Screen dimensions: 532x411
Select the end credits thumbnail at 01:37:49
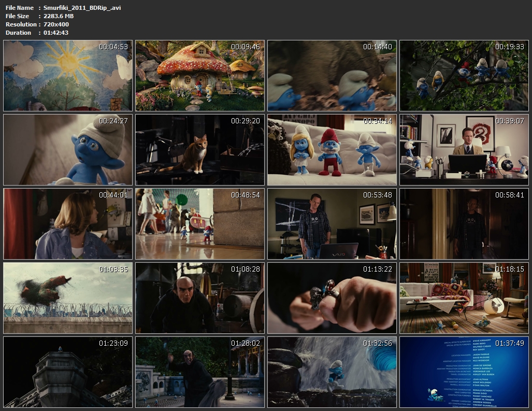[464, 372]
